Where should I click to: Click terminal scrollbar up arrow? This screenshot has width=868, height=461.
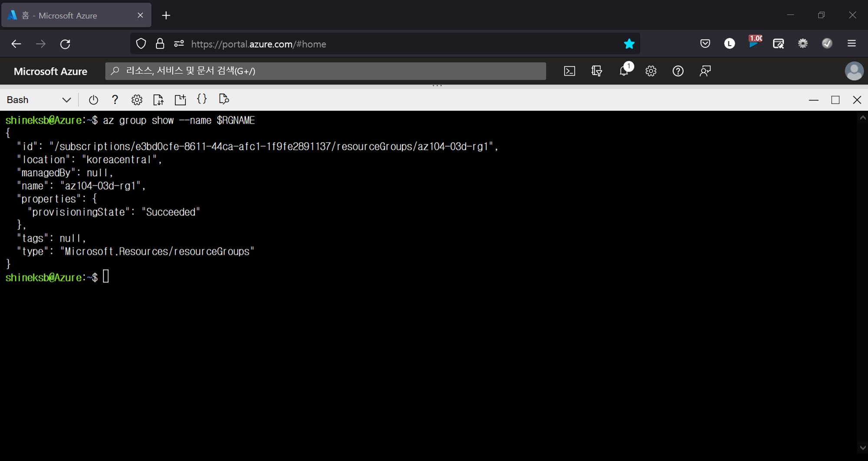click(x=863, y=118)
